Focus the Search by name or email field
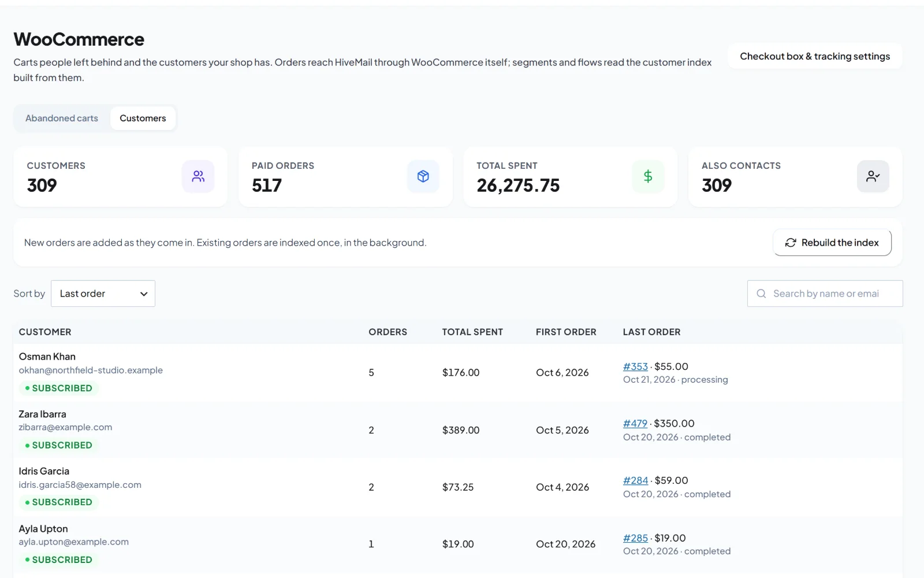Image resolution: width=924 pixels, height=578 pixels. (x=825, y=294)
